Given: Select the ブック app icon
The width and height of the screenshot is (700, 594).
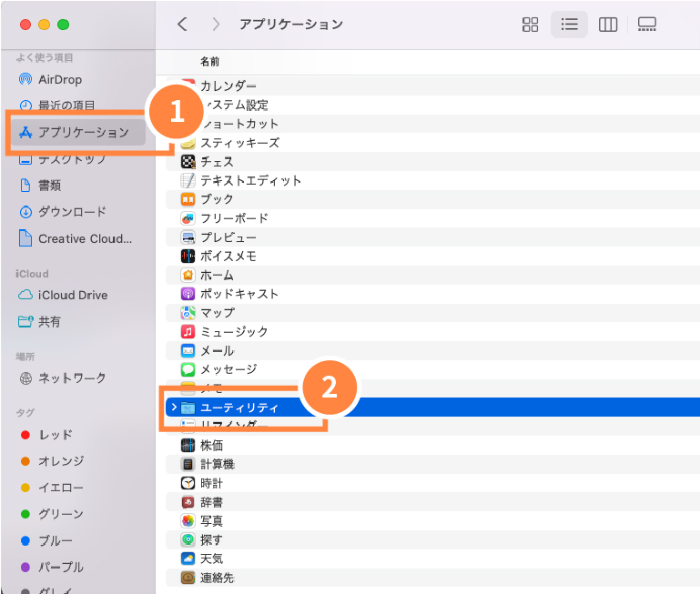Looking at the screenshot, I should pos(188,199).
